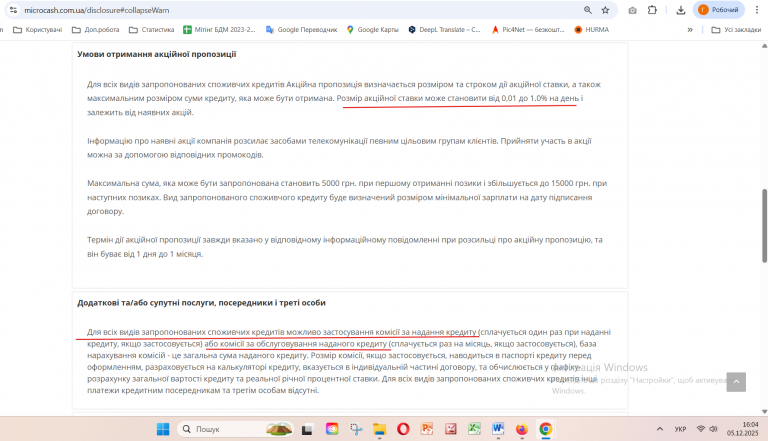Open the Snipping Tool on the taskbar
Viewport: 768px width, 441px height.
click(x=356, y=429)
